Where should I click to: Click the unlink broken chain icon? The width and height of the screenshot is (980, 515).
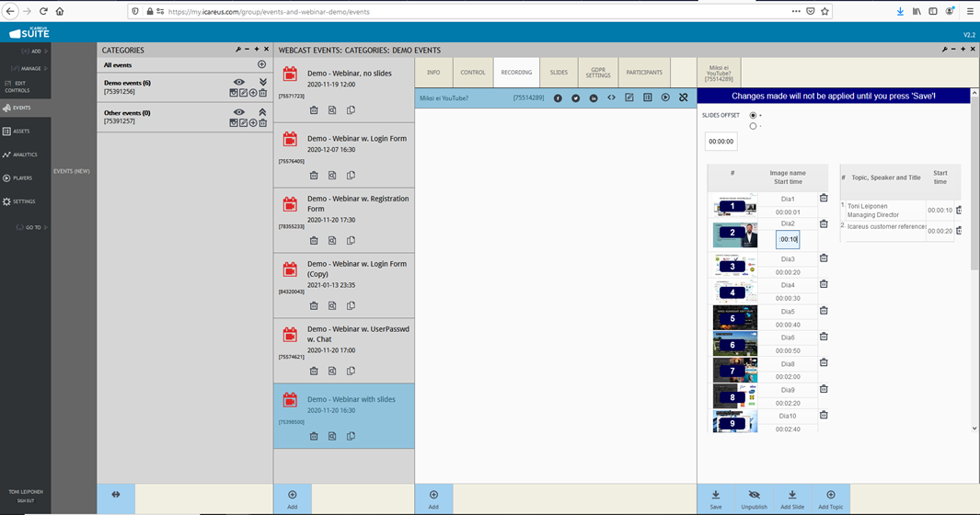[683, 98]
